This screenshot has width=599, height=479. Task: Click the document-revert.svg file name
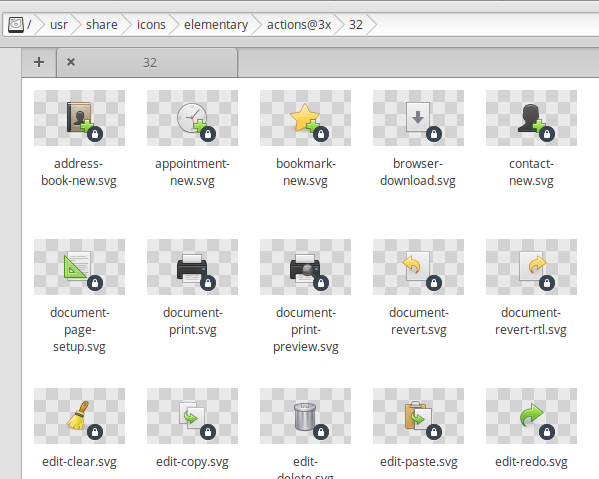pyautogui.click(x=419, y=321)
